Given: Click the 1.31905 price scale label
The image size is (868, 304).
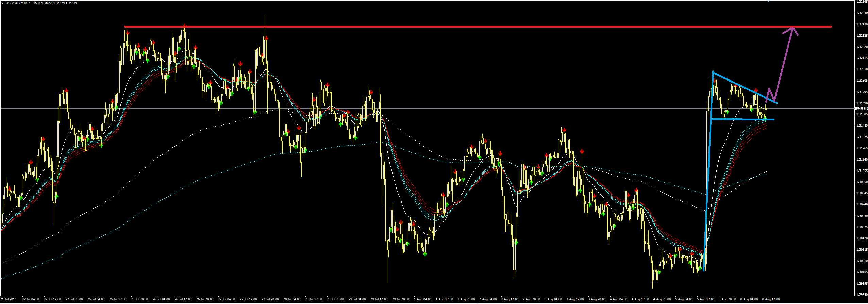Looking at the screenshot, I should pyautogui.click(x=861, y=81).
